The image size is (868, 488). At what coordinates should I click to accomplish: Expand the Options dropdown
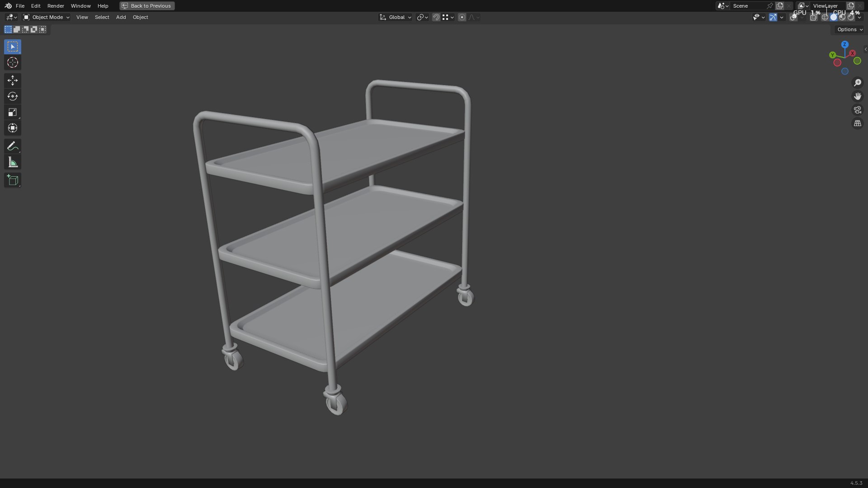click(850, 29)
